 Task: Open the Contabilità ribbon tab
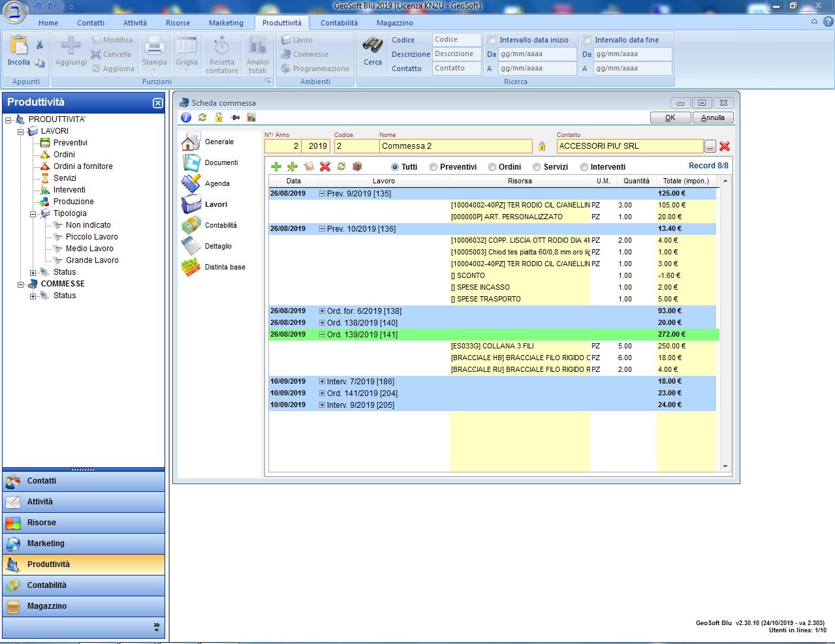coord(339,23)
